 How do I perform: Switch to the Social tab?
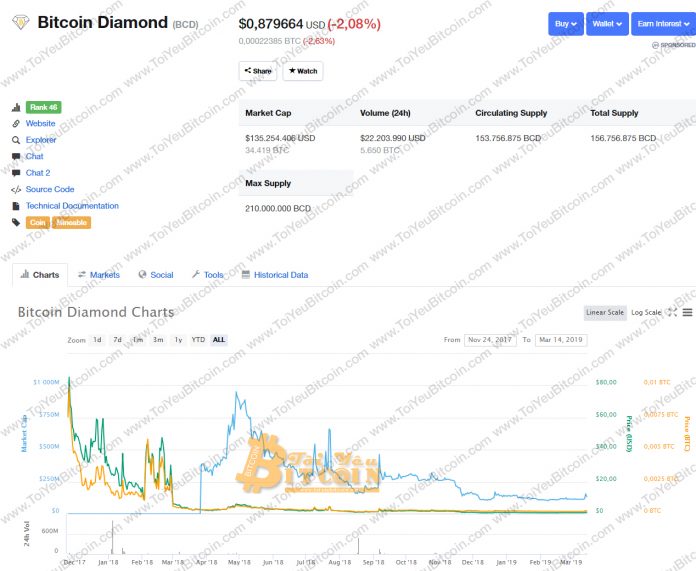[x=156, y=275]
